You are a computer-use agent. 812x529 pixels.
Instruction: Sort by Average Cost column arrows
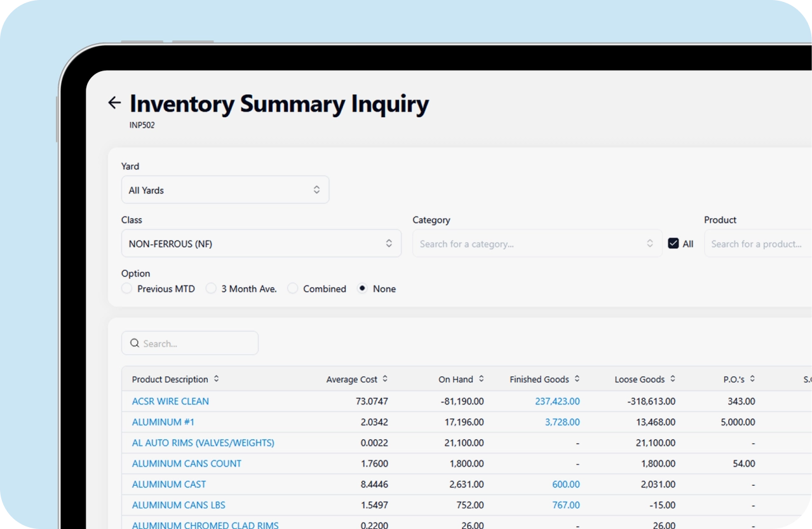coord(385,379)
